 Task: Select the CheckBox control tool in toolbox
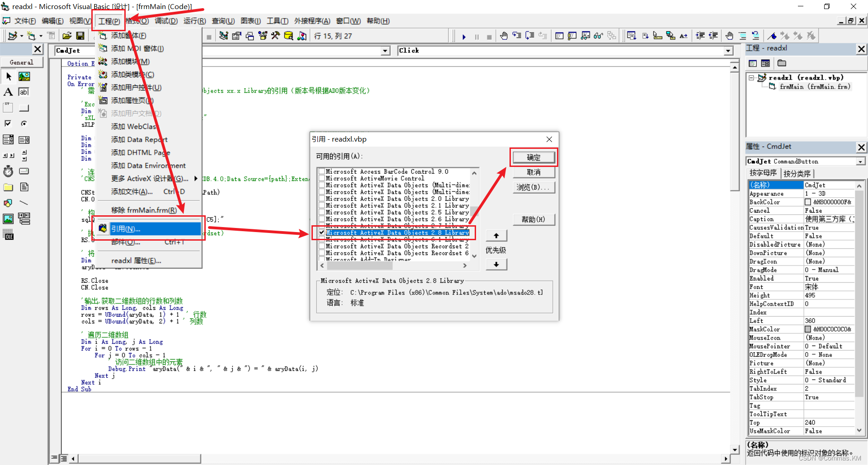pyautogui.click(x=9, y=123)
